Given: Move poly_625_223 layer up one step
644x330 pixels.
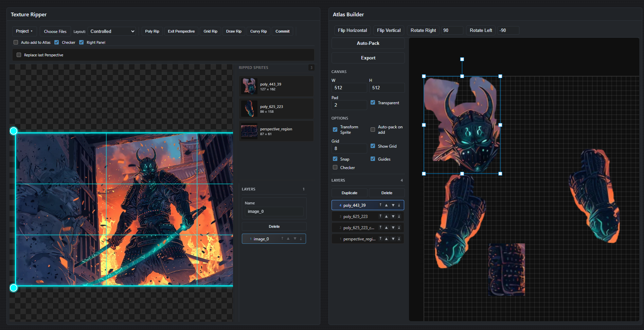Looking at the screenshot, I should click(386, 216).
